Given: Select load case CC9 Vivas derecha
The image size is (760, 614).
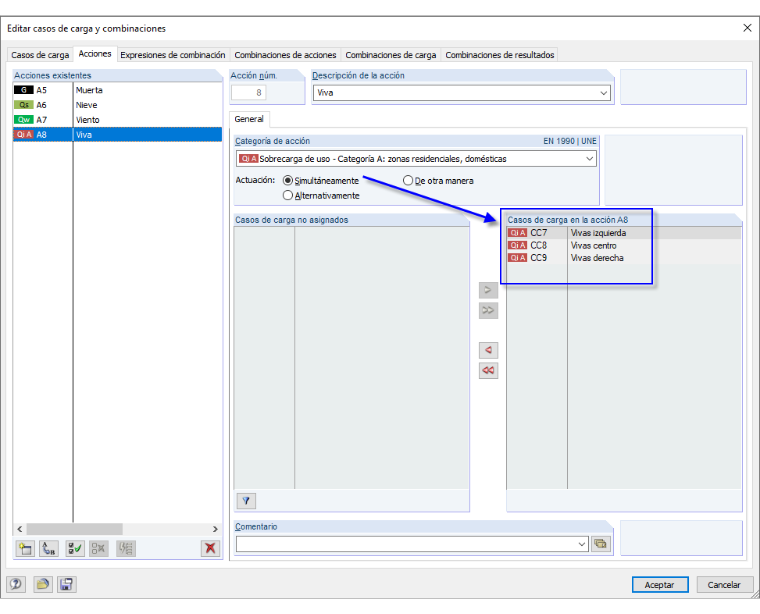Looking at the screenshot, I should click(624, 258).
